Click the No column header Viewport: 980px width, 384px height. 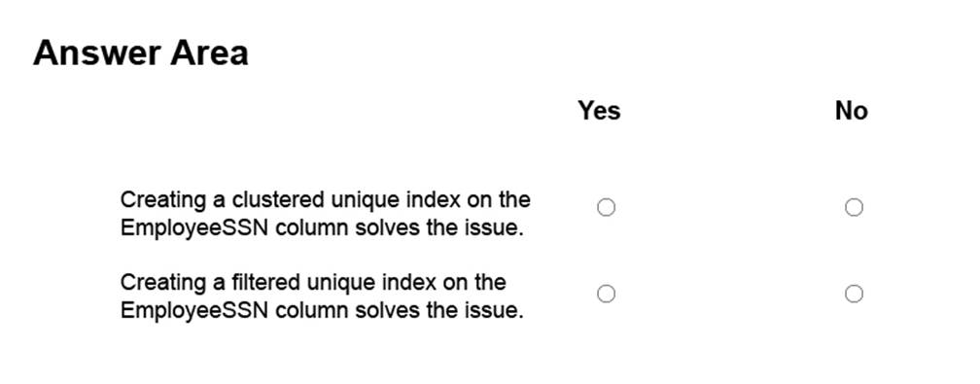pos(852,111)
